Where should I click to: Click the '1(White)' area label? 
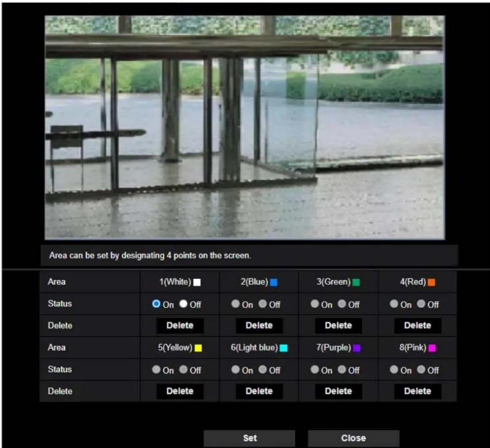coord(175,282)
